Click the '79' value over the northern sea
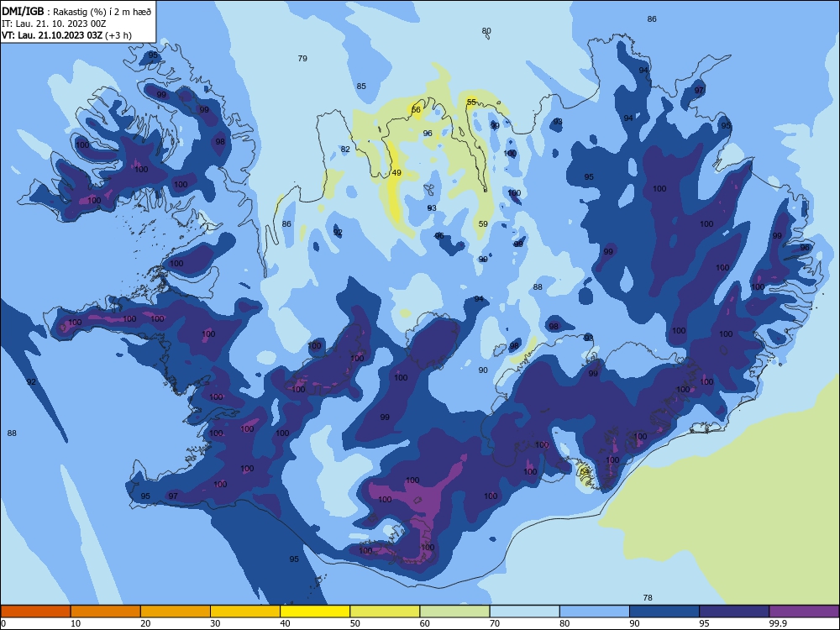This screenshot has width=840, height=630. 302,59
